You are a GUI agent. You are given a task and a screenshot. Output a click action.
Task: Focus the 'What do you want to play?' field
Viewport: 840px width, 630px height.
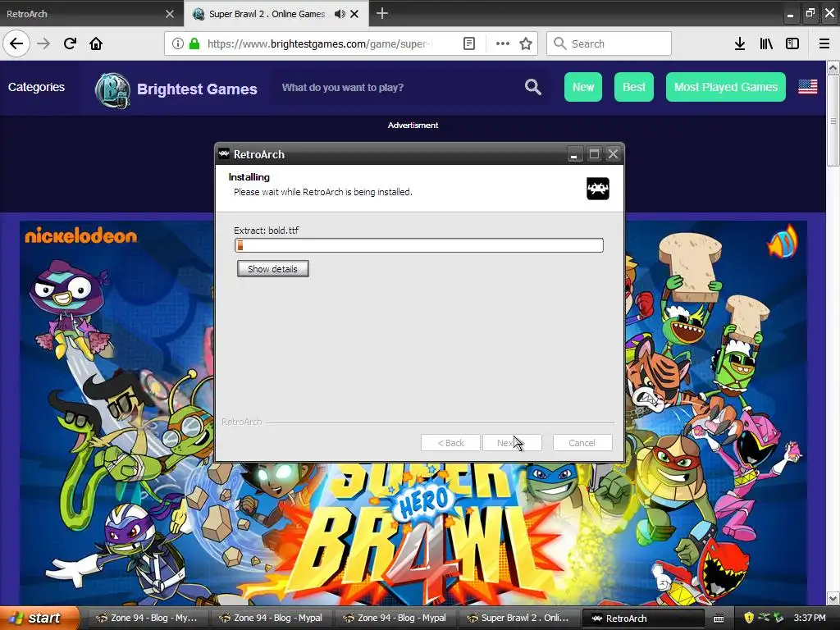click(396, 87)
